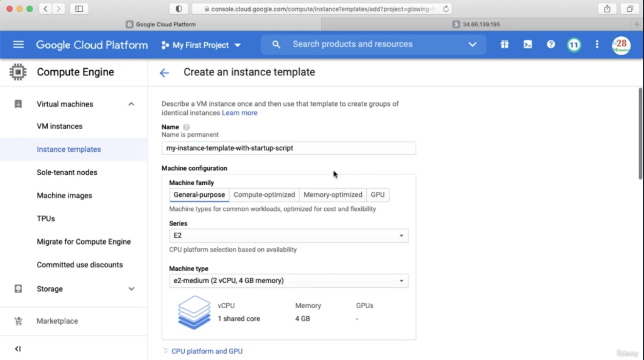Open the Series E2 dropdown

click(x=289, y=236)
